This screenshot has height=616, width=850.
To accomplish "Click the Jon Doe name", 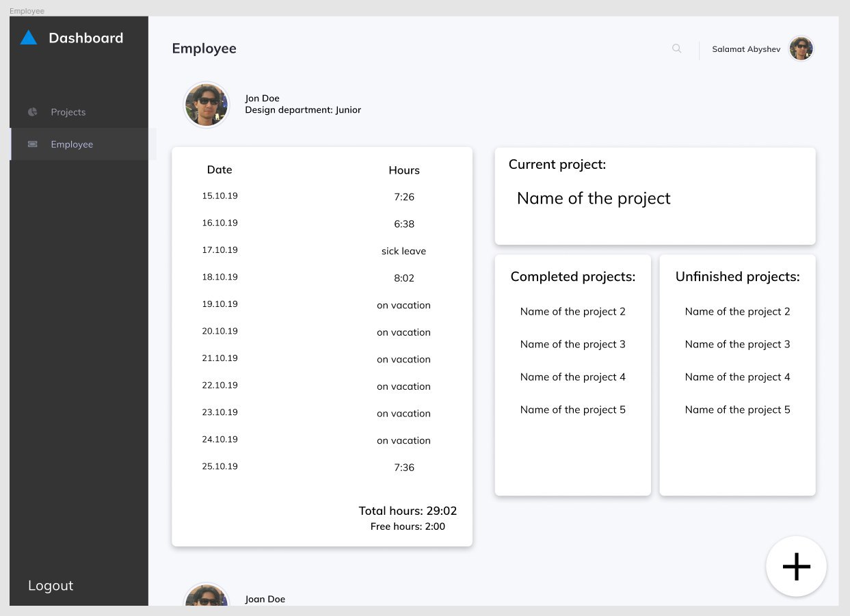I will coord(263,98).
